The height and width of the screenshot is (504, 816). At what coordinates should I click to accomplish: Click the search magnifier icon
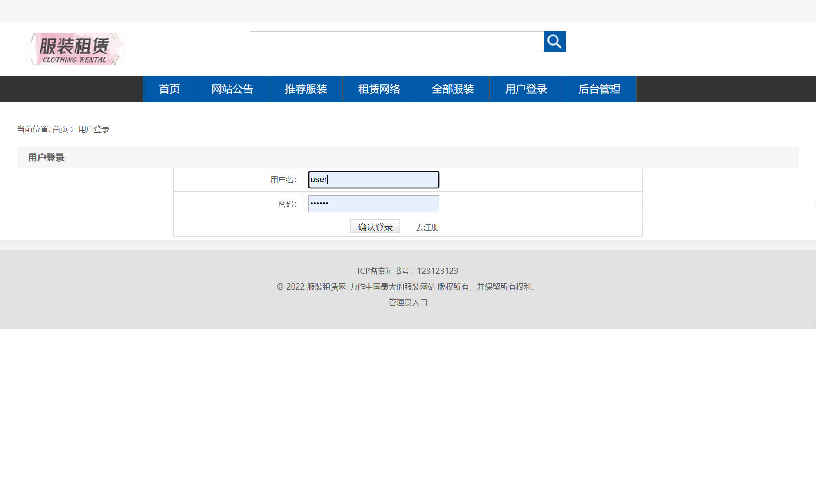(x=554, y=41)
